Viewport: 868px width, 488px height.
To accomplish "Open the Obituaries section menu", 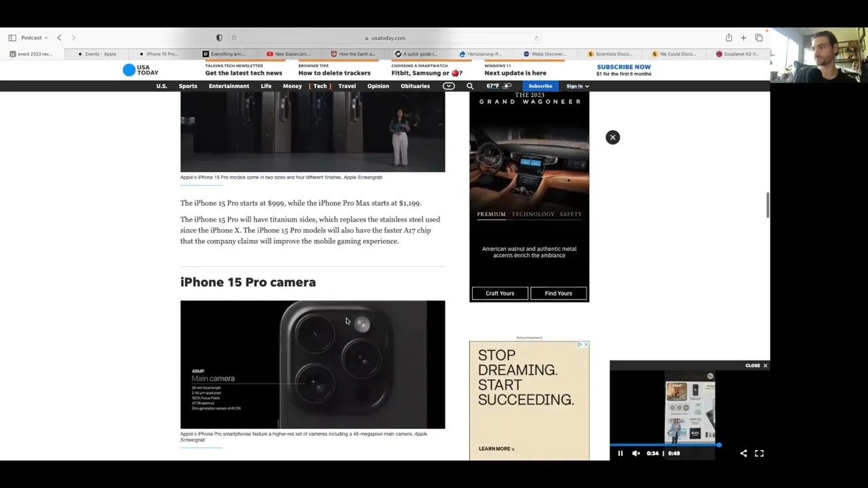I will tap(415, 86).
